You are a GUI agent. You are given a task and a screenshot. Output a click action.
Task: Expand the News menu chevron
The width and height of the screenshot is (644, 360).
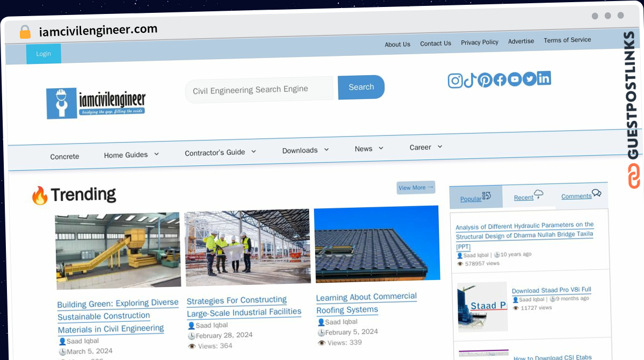click(x=381, y=148)
